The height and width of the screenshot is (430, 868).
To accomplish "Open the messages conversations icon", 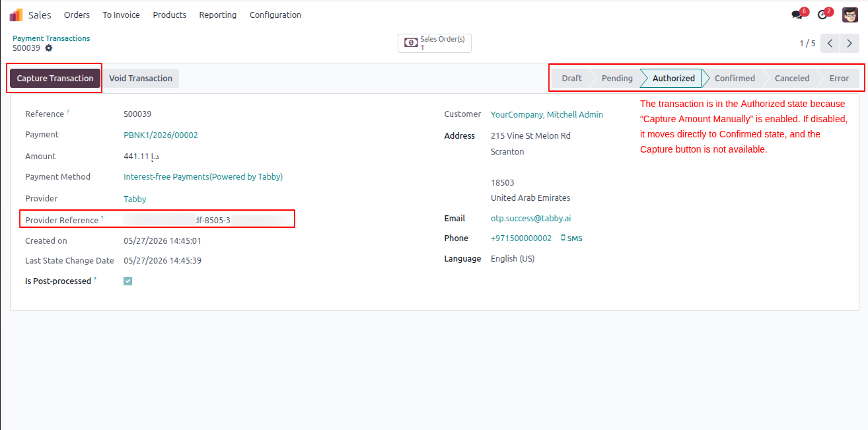I will tap(797, 15).
